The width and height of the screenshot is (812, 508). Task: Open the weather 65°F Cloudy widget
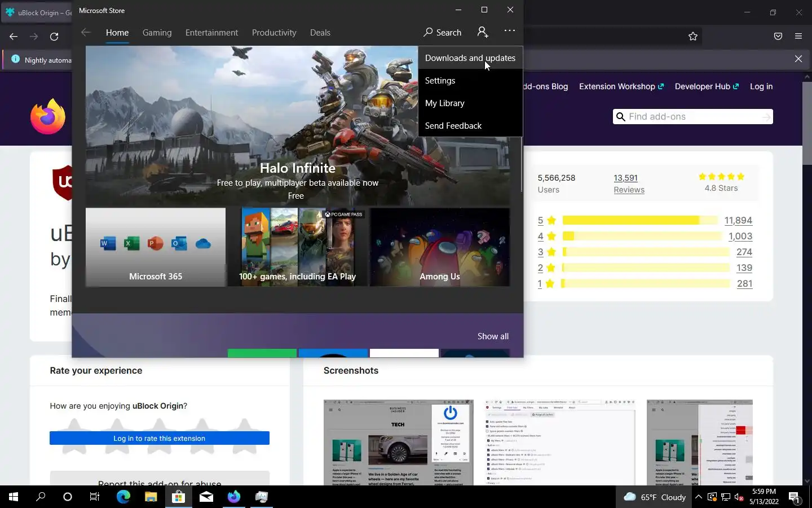(x=655, y=497)
